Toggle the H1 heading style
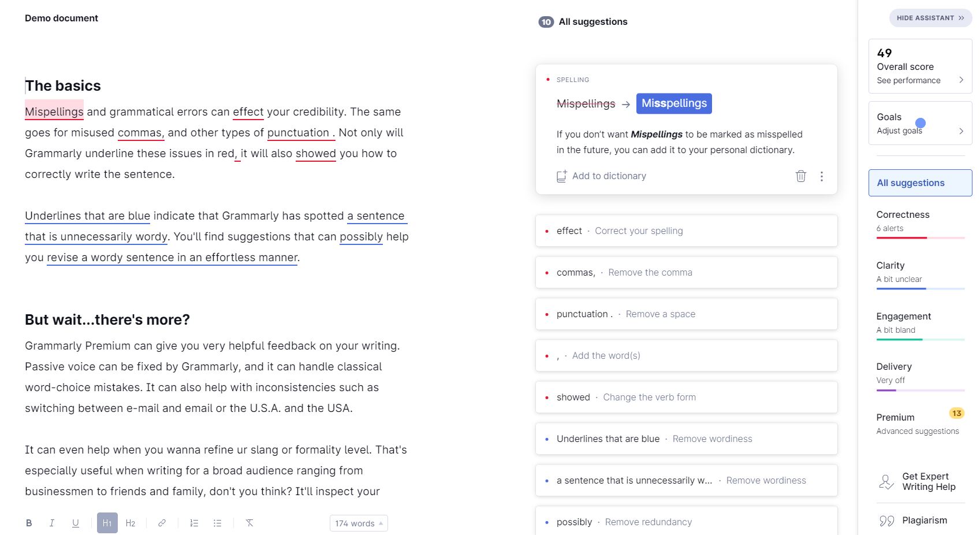 (x=107, y=523)
